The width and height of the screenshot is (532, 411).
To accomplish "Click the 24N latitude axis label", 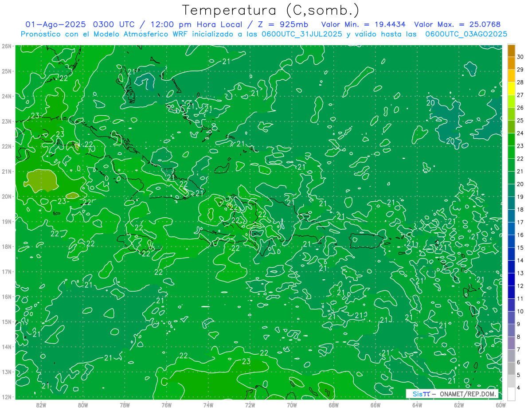I will click(7, 96).
